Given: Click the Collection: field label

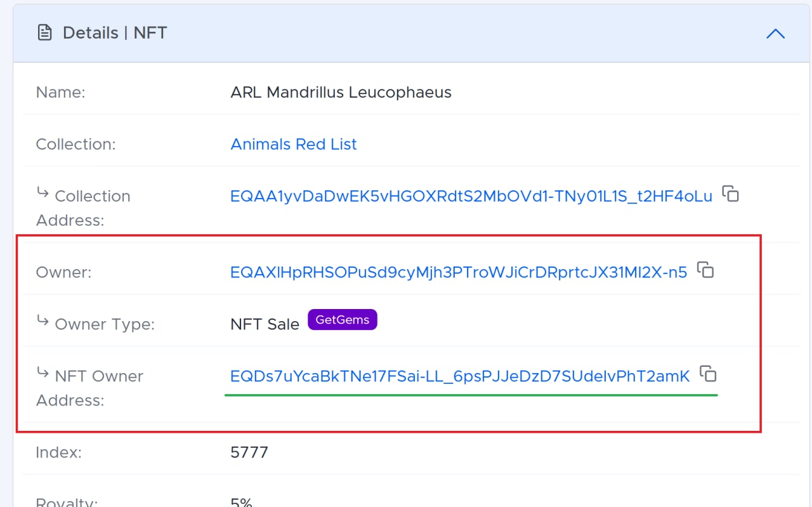Looking at the screenshot, I should (75, 144).
